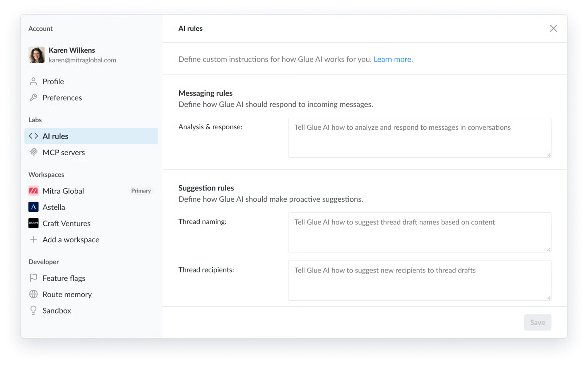Select the Astella workspace logo
This screenshot has height=365, width=588.
click(x=34, y=207)
